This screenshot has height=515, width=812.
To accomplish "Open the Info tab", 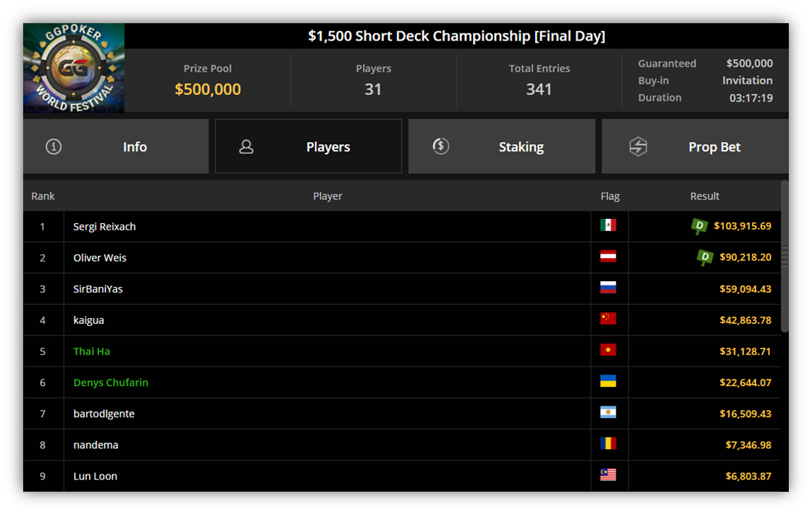I will pos(116,146).
